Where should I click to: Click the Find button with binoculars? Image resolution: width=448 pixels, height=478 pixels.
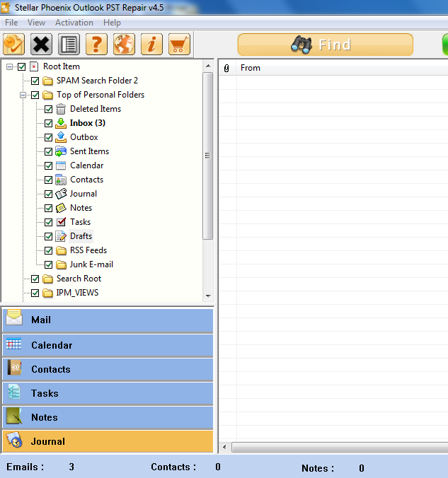pos(326,45)
